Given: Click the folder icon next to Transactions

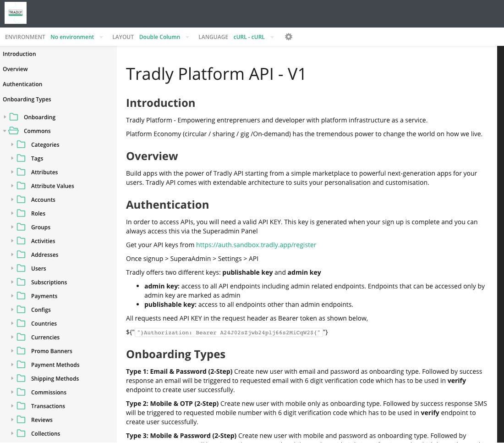Looking at the screenshot, I should click(21, 406).
